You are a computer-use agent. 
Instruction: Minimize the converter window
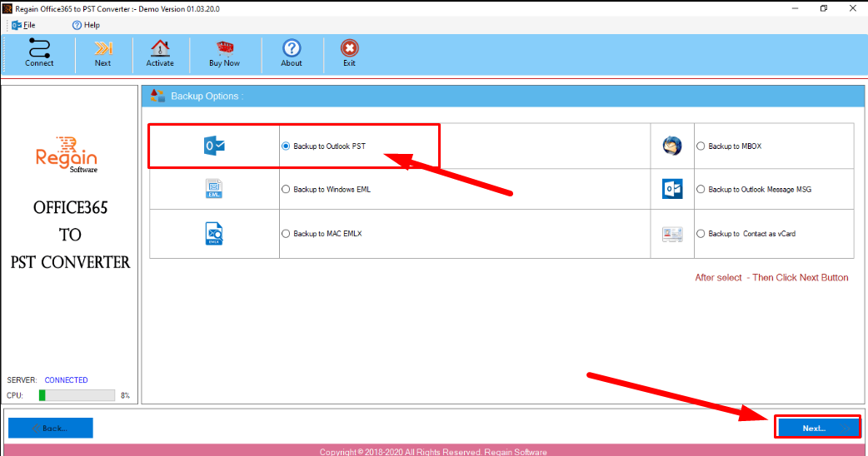click(x=795, y=8)
